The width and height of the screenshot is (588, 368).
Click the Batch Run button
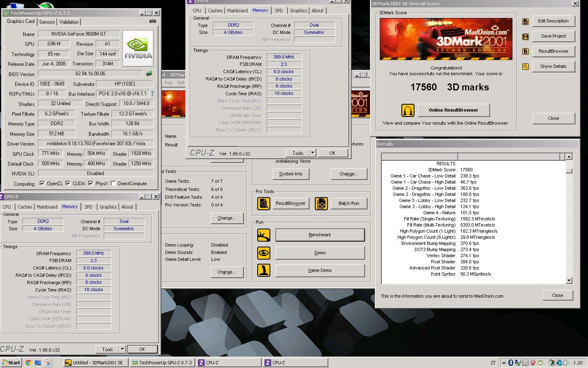point(349,204)
